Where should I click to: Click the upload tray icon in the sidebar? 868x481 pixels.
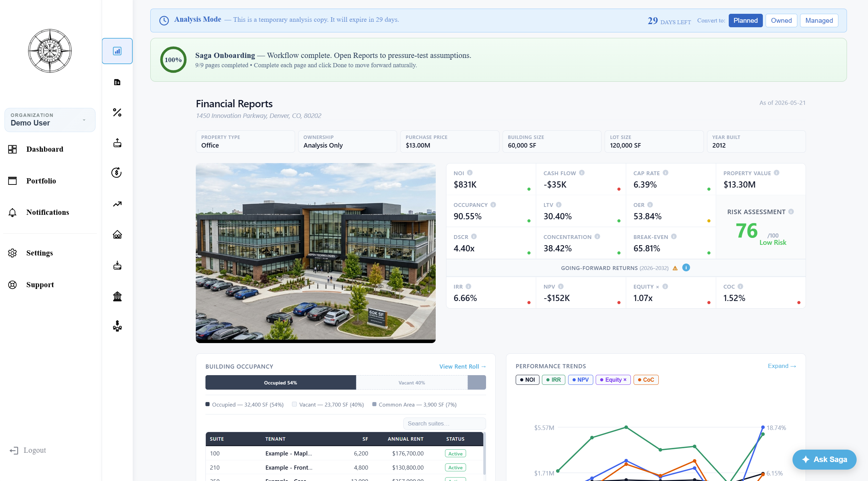pyautogui.click(x=117, y=143)
